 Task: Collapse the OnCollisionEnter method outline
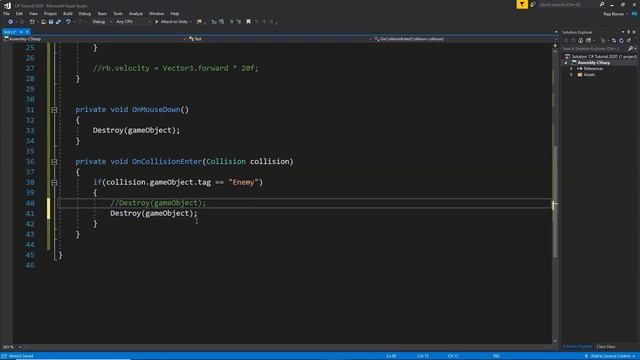point(54,162)
